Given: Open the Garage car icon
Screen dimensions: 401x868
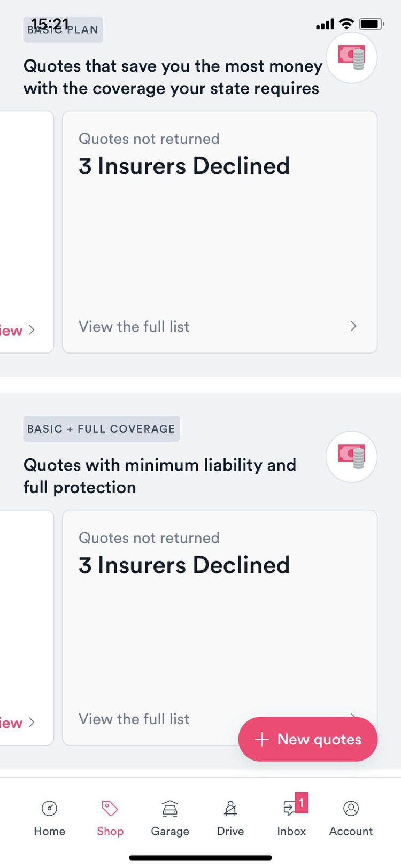Looking at the screenshot, I should [x=169, y=809].
